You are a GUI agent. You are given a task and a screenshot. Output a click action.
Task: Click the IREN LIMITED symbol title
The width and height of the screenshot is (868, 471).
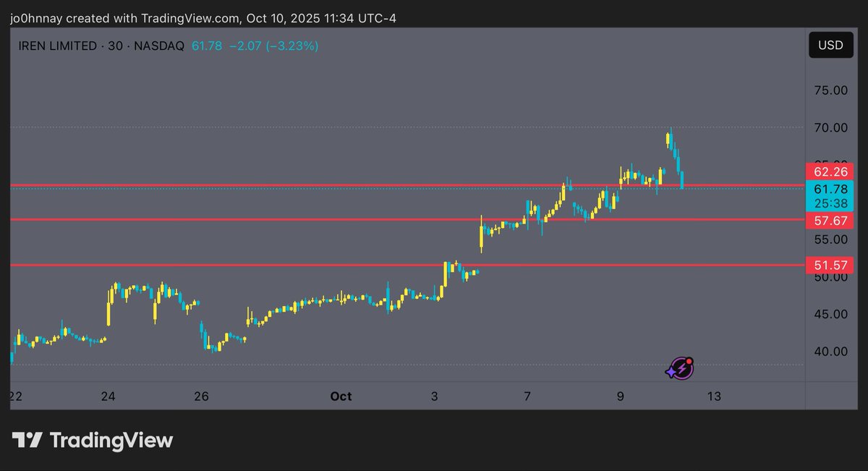[58, 46]
